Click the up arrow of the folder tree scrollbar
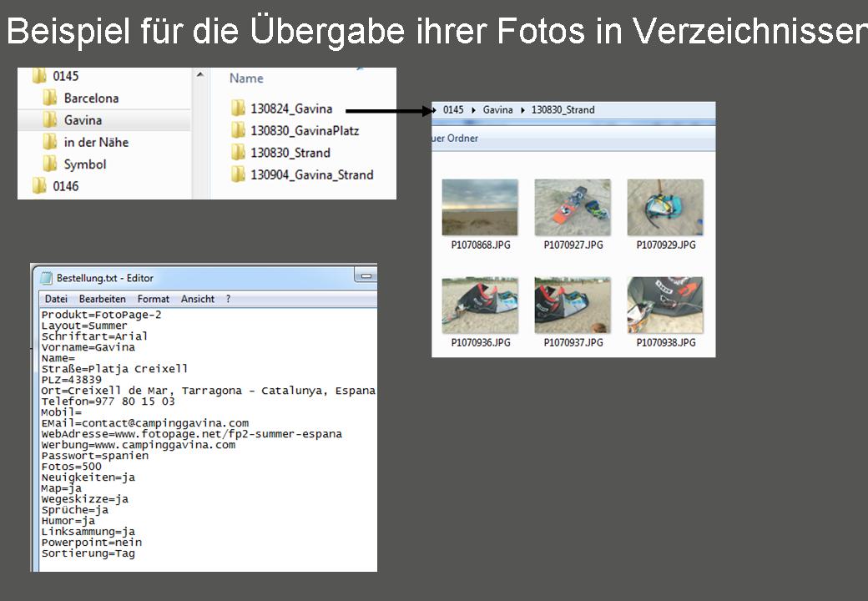 click(x=200, y=75)
